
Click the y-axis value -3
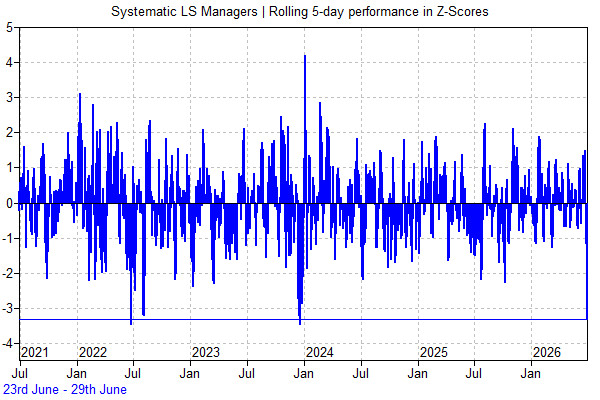[x=8, y=309]
